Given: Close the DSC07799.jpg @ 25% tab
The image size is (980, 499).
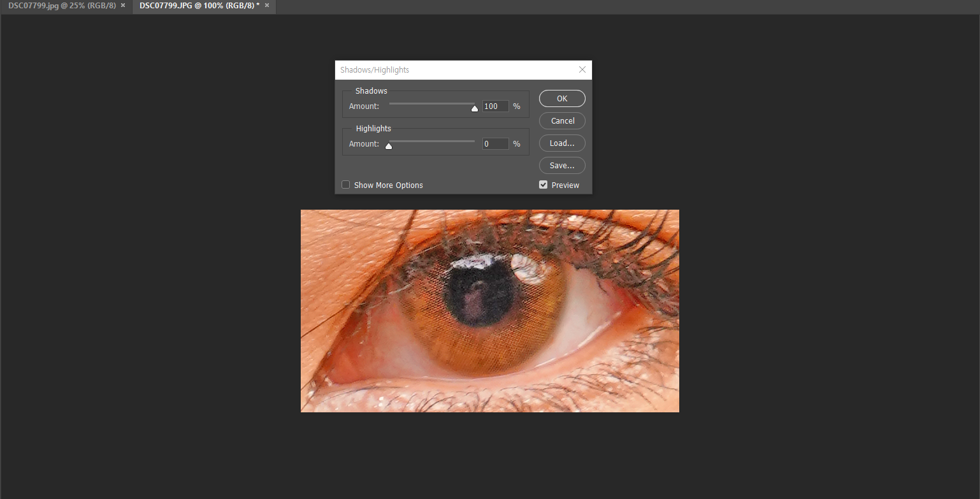Looking at the screenshot, I should [x=123, y=6].
